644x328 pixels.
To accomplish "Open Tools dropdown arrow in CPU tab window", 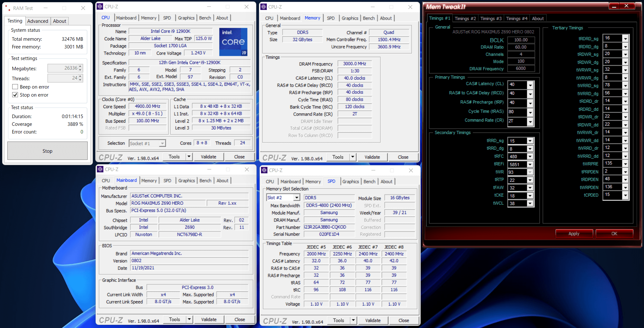I will click(x=189, y=157).
